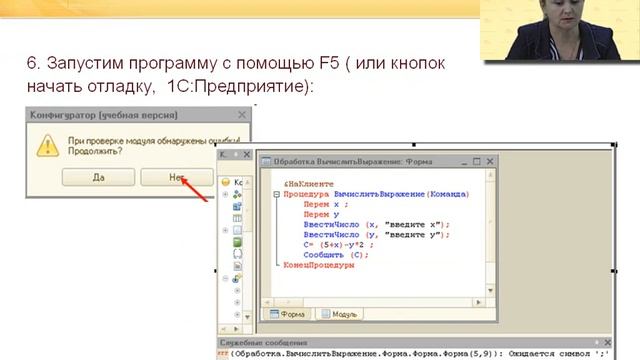Click the editor vertical scroll-up arrow

(x=491, y=175)
